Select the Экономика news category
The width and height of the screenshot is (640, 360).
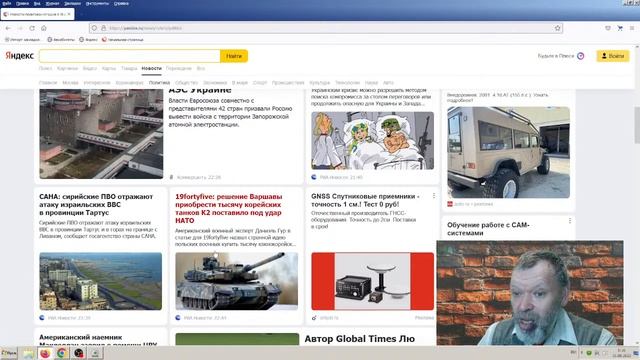[215, 82]
